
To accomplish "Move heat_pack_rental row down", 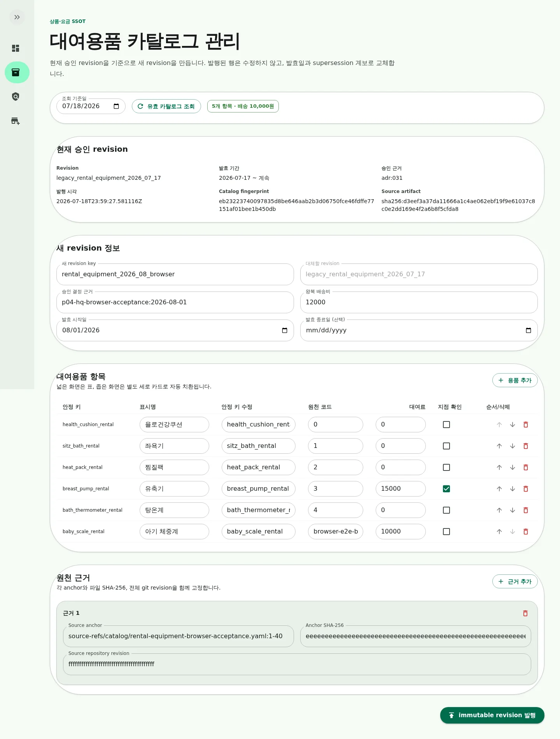I will (x=513, y=467).
